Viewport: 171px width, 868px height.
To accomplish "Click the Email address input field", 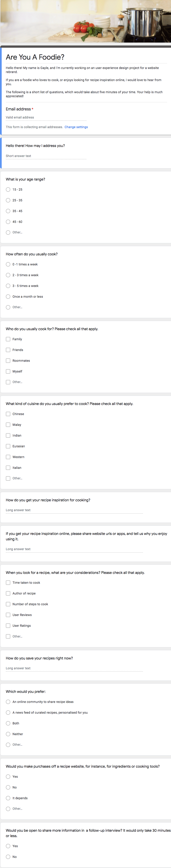I will click(46, 118).
